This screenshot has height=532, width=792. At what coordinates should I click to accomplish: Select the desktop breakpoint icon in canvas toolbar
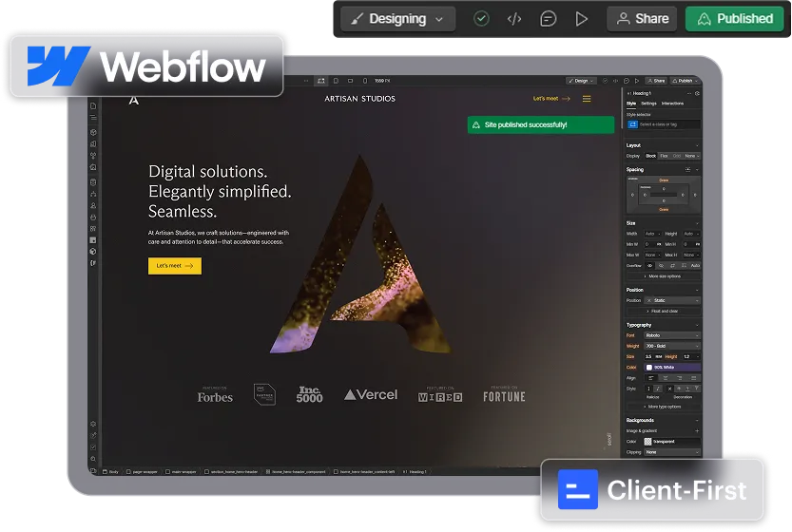(321, 81)
